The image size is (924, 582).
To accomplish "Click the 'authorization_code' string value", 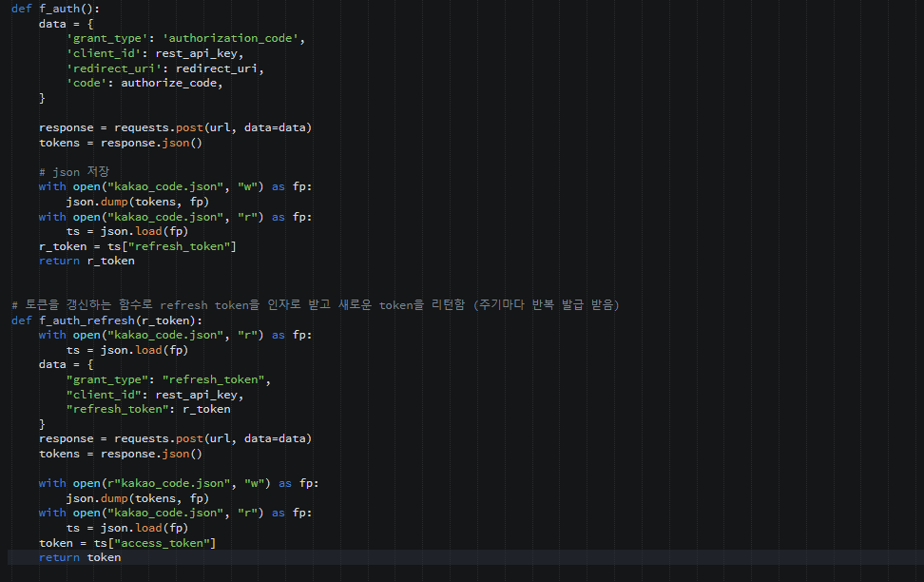I will click(x=231, y=38).
